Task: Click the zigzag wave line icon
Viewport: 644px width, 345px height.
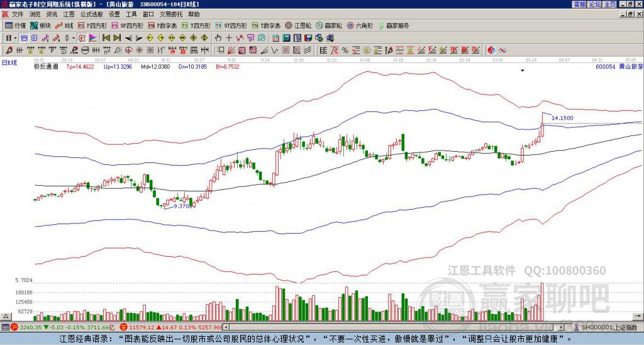Action: pyautogui.click(x=275, y=50)
